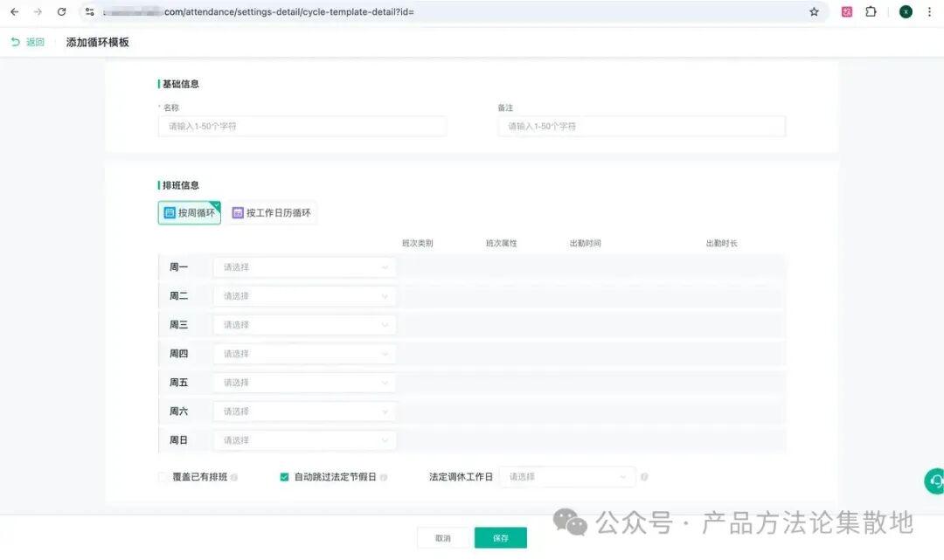Click the 返回 back link
This screenshot has height=560, width=944.
click(28, 42)
